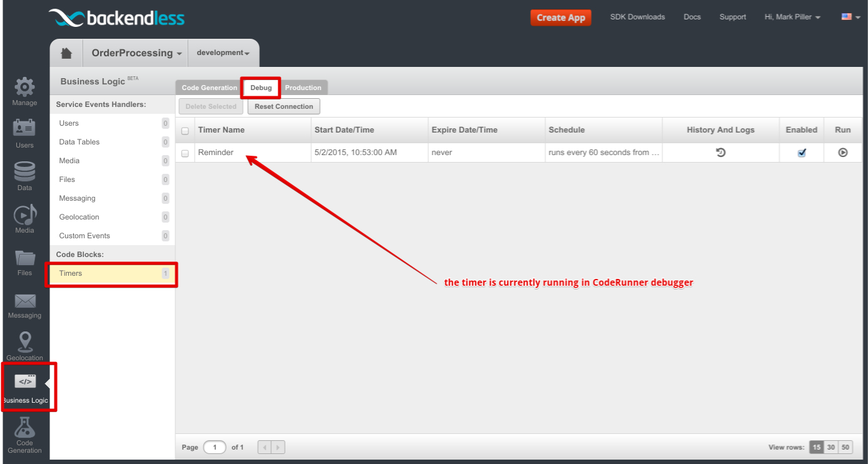Open the SDK Downloads link
This screenshot has width=868, height=464.
click(638, 17)
